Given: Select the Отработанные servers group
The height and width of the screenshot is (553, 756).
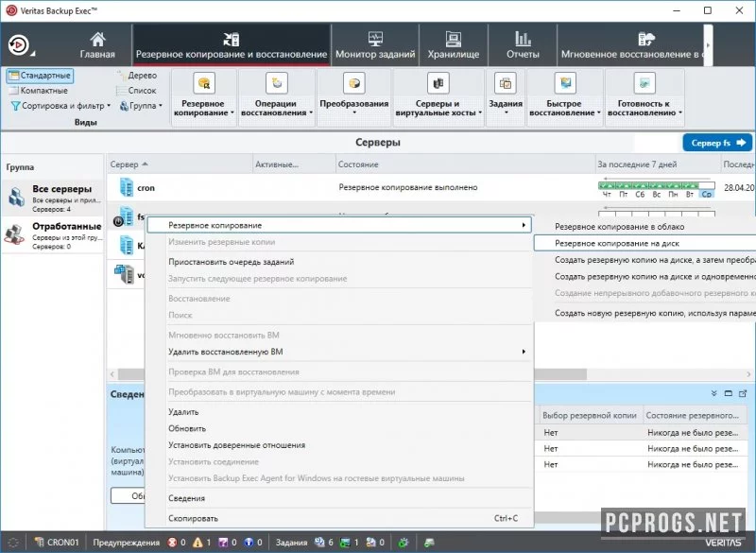Looking at the screenshot, I should [x=52, y=235].
